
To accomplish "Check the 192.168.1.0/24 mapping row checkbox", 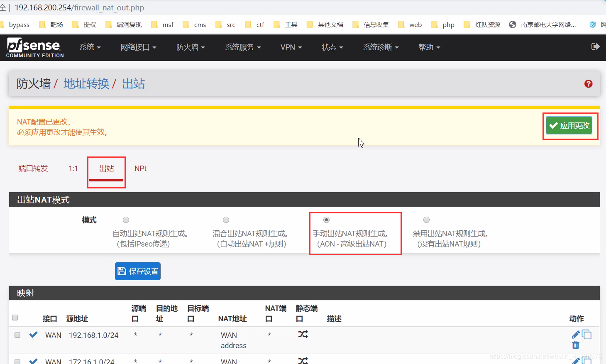I will tap(17, 335).
